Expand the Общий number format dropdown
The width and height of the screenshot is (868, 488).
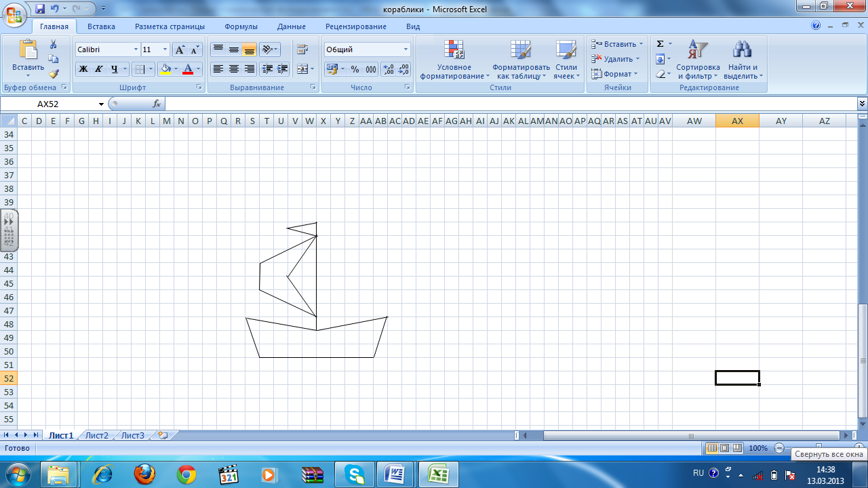click(367, 49)
